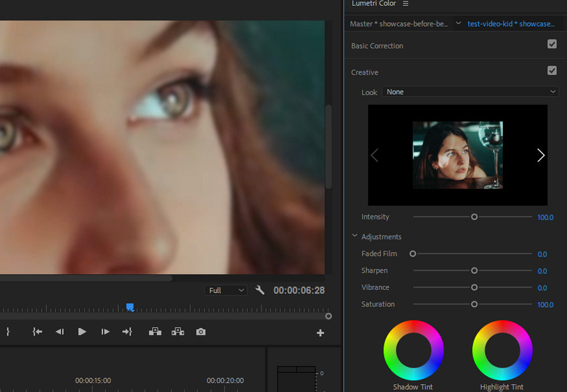Click the plus icon to add buttons

(320, 332)
